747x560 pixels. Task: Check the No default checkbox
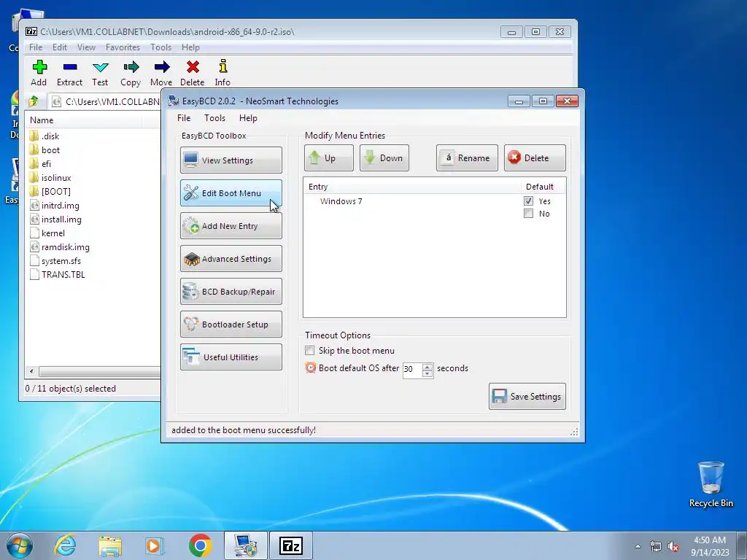(x=528, y=214)
